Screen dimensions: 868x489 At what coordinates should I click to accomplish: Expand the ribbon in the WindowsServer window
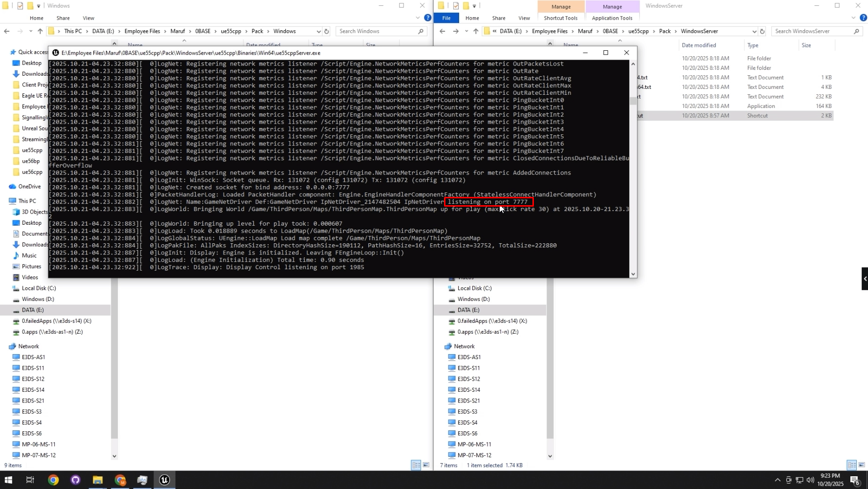pos(853,18)
